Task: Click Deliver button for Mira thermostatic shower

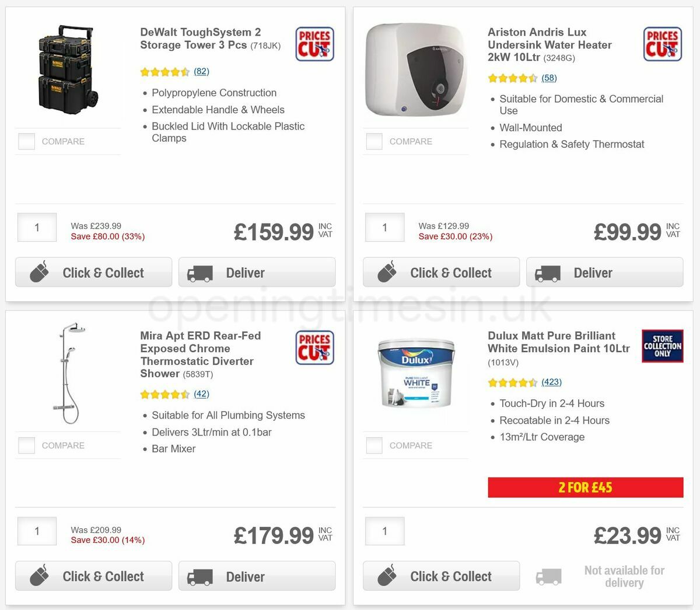Action: [x=257, y=576]
